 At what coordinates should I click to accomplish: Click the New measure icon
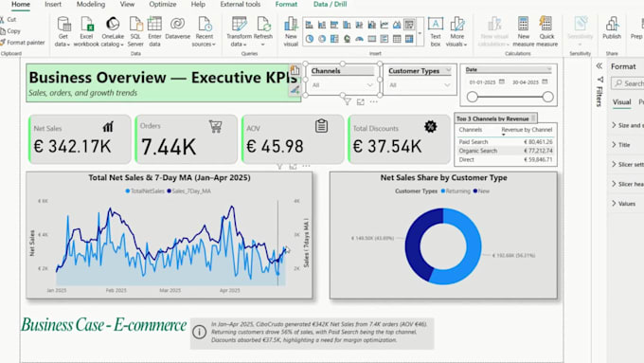click(523, 25)
